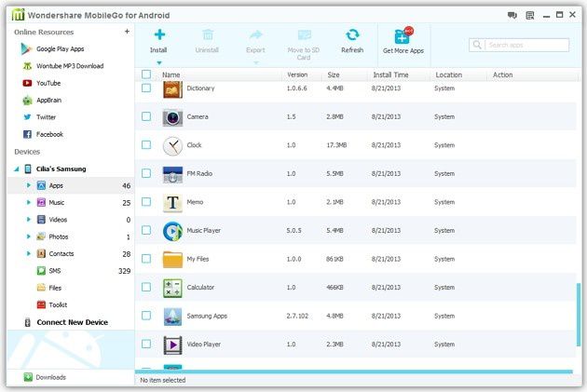The height and width of the screenshot is (392, 587).
Task: Check the Dictionary row checkbox
Action: click(146, 88)
